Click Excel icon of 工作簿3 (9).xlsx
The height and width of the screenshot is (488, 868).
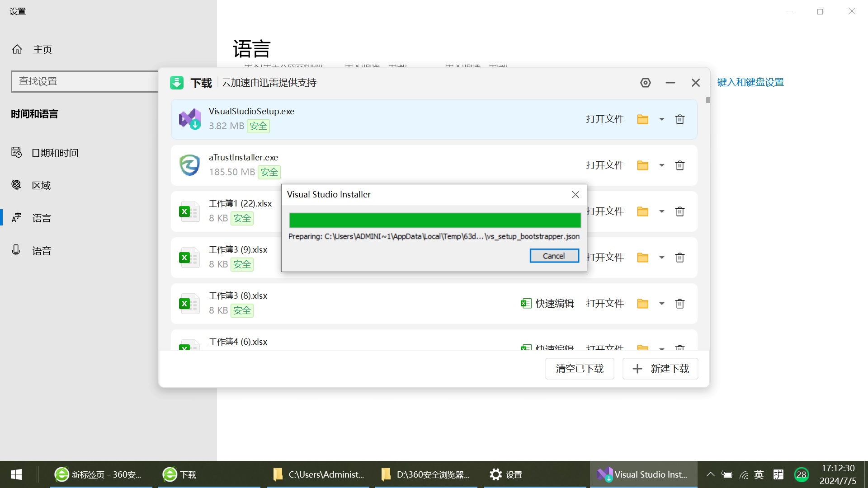click(189, 258)
